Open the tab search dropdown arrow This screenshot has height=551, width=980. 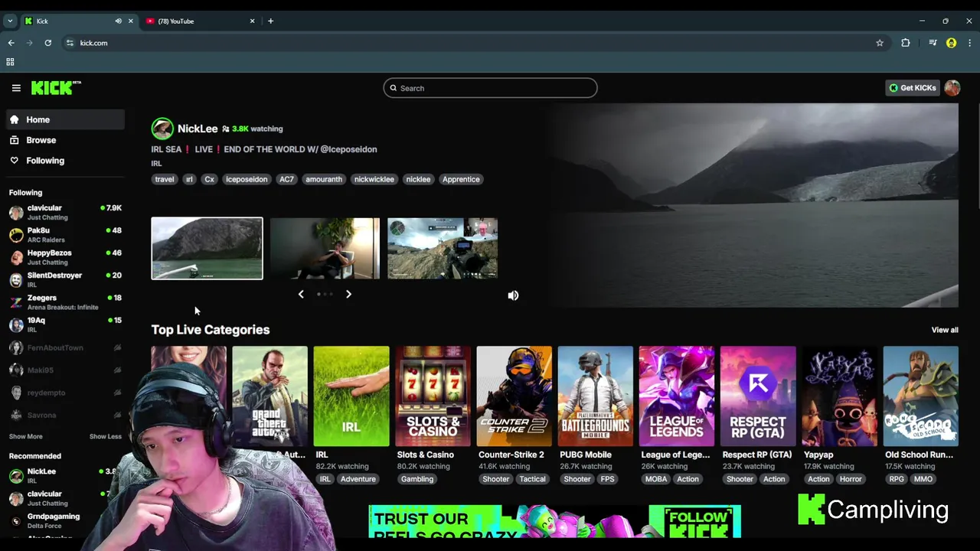(x=10, y=21)
